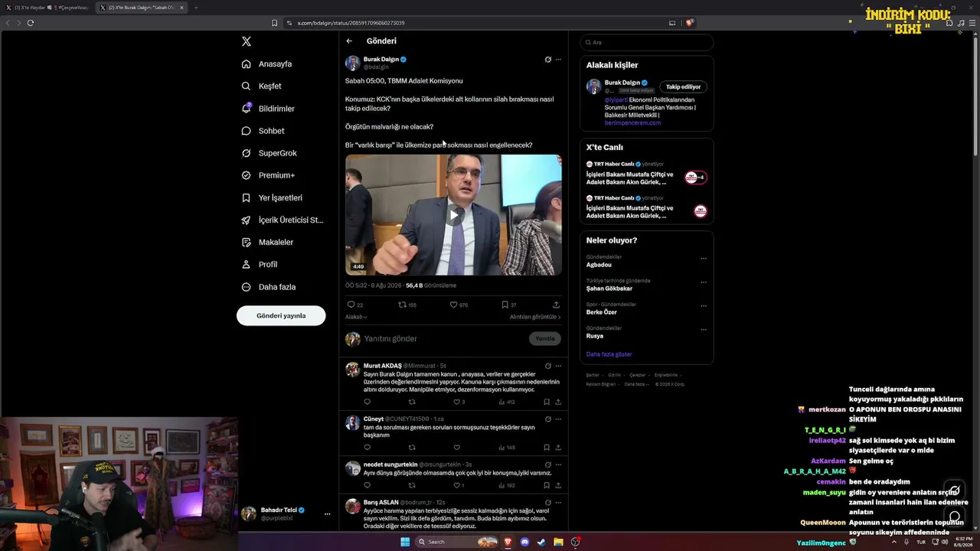Click the Grok icon on the main post
The width and height of the screenshot is (980, 551).
click(x=547, y=59)
